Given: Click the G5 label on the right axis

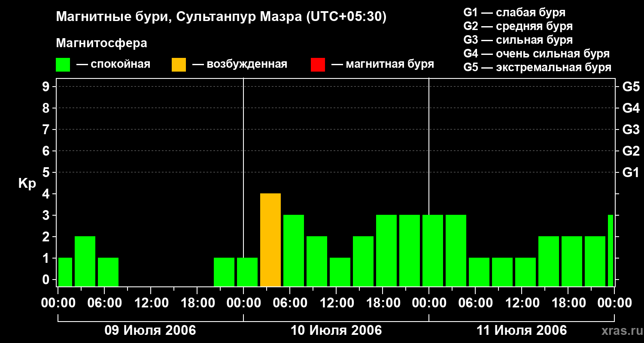Looking at the screenshot, I should point(631,87).
